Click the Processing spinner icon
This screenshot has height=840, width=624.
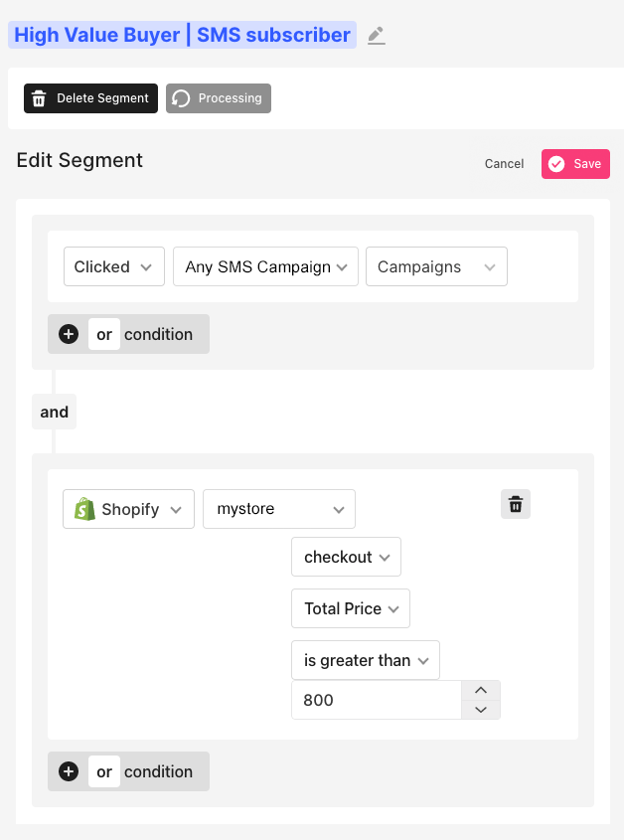(181, 98)
